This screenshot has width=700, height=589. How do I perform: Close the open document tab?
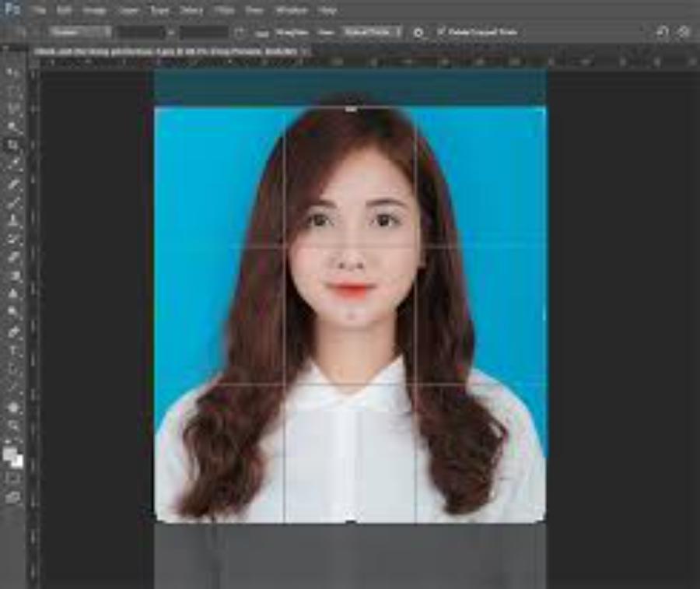coord(306,52)
